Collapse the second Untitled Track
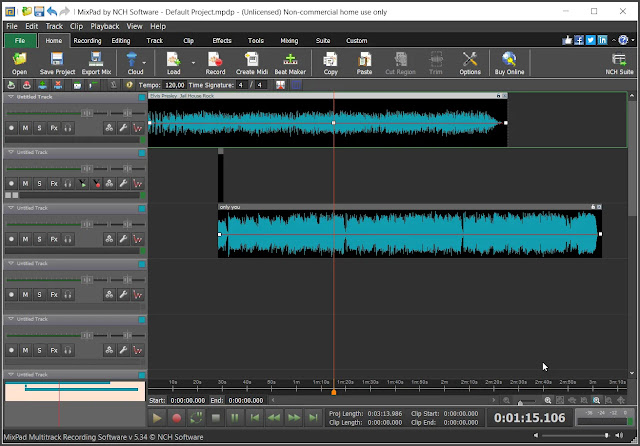This screenshot has width=640, height=446. 11,152
